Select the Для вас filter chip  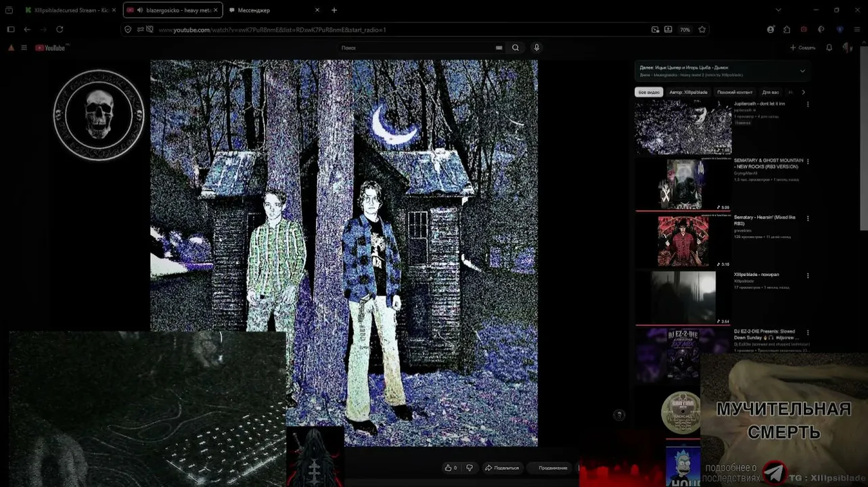(x=771, y=92)
